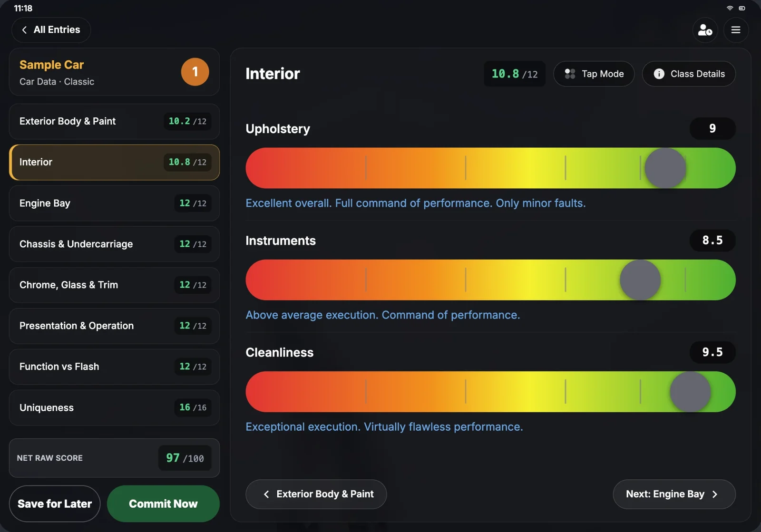This screenshot has width=761, height=532.
Task: Open the Uniqueness category
Action: 114,407
